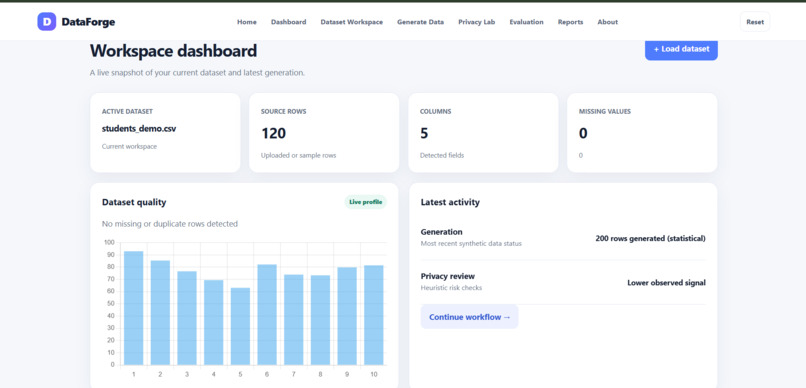This screenshot has height=388, width=806.
Task: Click '200 rows generated (statistical)' status
Action: 650,238
